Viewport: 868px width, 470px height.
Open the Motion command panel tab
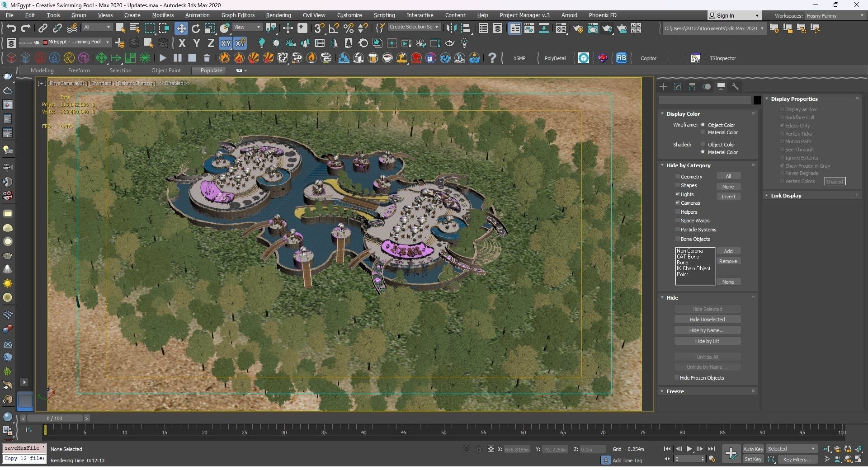tap(707, 87)
